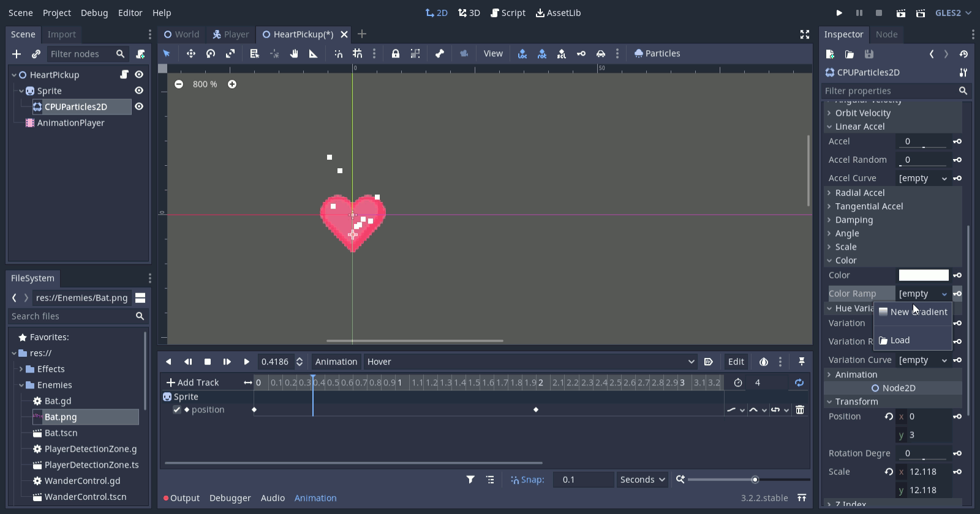Image resolution: width=980 pixels, height=514 pixels.
Task: Load an existing resource in Inspector
Action: pos(850,54)
